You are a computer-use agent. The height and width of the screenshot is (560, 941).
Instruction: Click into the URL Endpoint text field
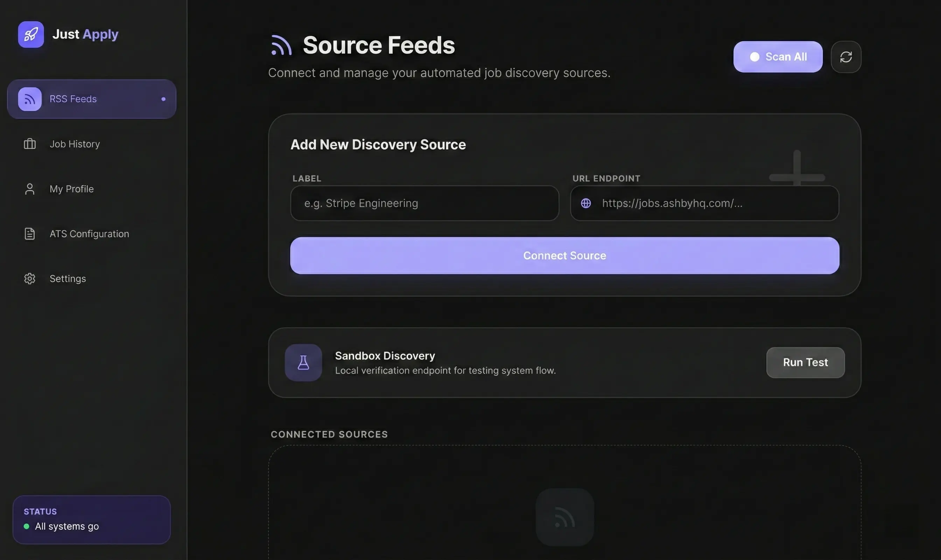(x=713, y=203)
